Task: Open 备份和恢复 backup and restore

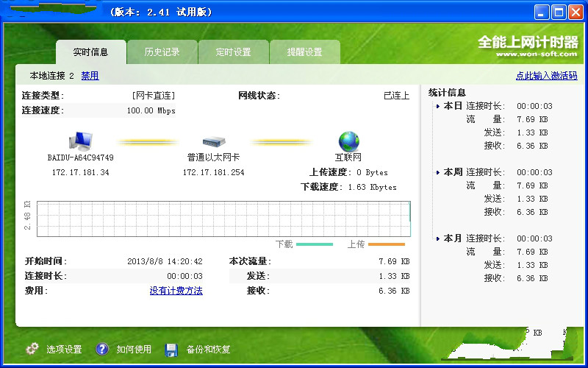Action: coord(208,349)
